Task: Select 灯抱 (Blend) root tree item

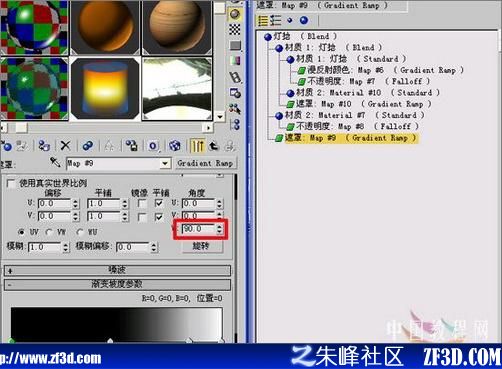Action: (x=300, y=36)
